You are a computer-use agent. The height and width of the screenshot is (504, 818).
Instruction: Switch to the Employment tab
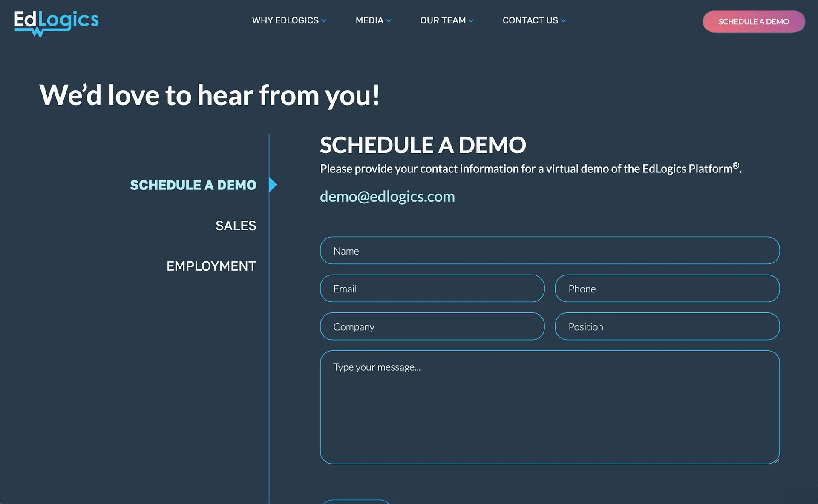[x=211, y=266]
